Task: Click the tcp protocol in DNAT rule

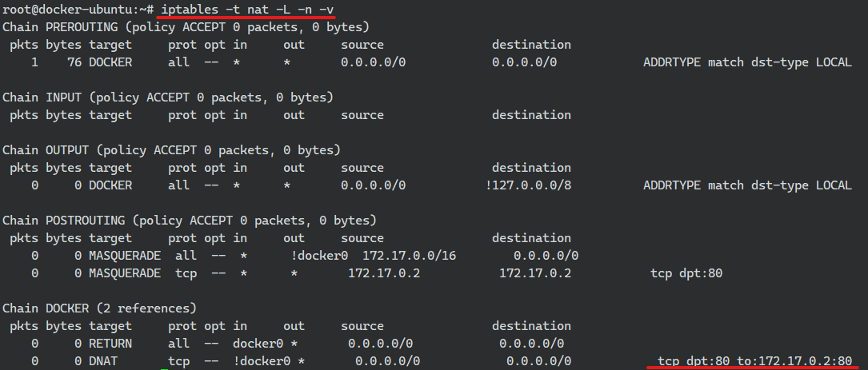Action: tap(179, 361)
